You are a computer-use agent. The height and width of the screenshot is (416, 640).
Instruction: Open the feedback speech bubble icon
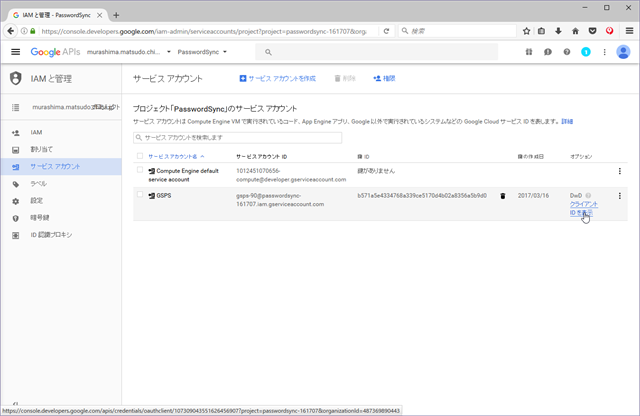click(x=548, y=52)
